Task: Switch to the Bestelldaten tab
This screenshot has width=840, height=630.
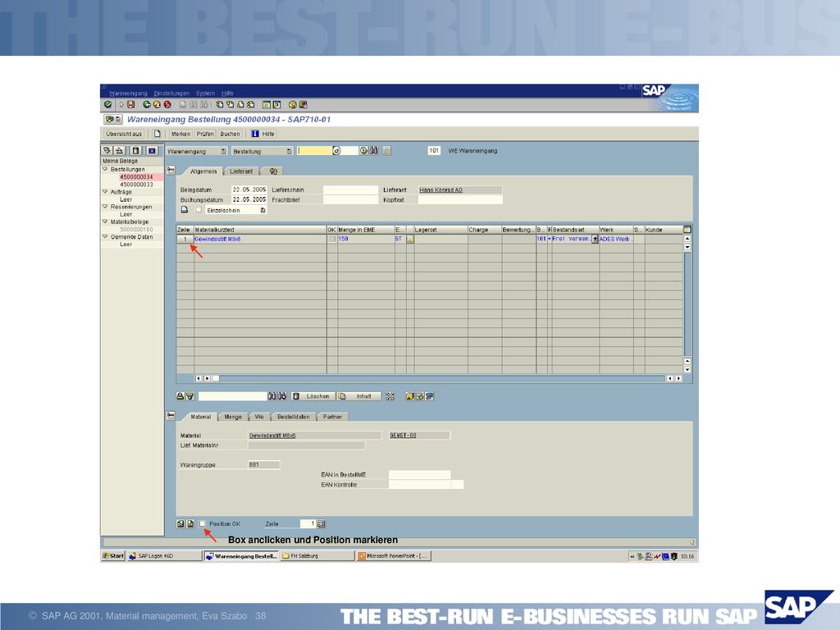Action: coord(293,417)
